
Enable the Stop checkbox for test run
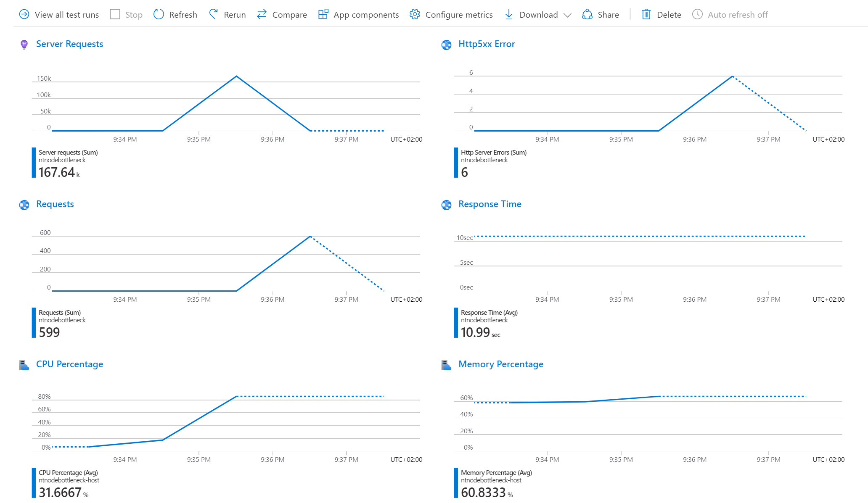(x=115, y=14)
